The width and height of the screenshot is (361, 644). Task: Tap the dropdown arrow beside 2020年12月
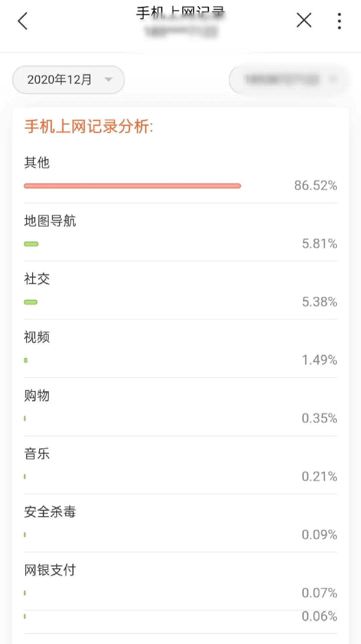pyautogui.click(x=108, y=80)
